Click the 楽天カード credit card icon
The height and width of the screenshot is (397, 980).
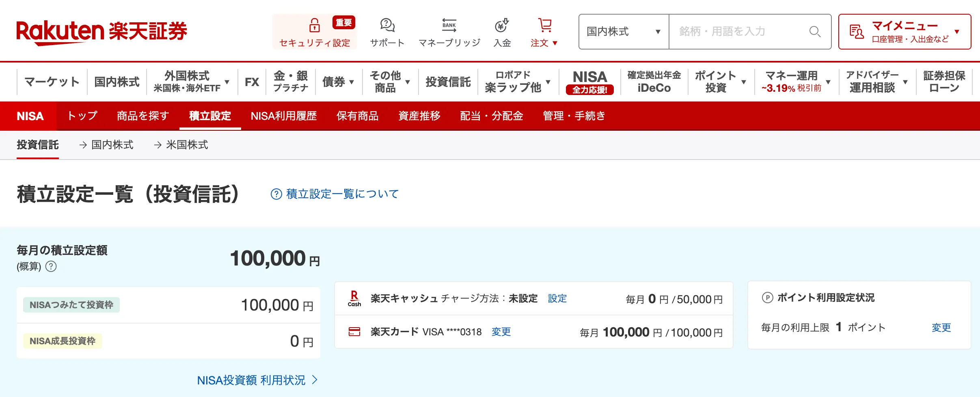(354, 332)
